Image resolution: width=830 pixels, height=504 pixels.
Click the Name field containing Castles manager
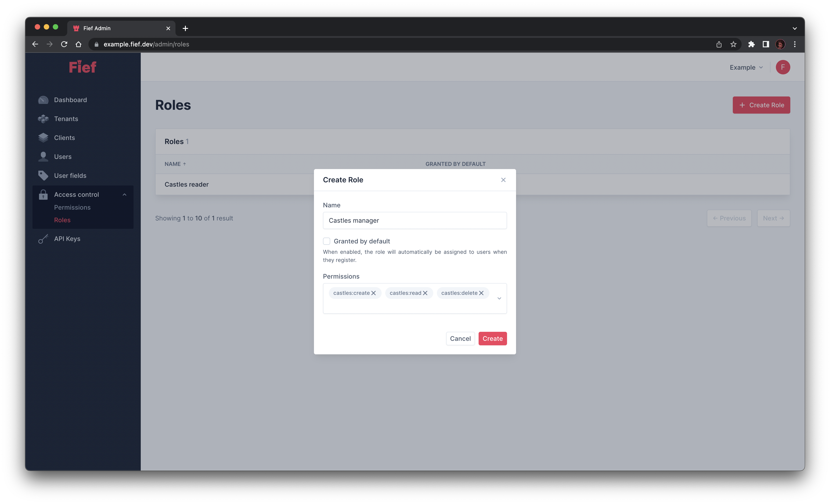(415, 220)
